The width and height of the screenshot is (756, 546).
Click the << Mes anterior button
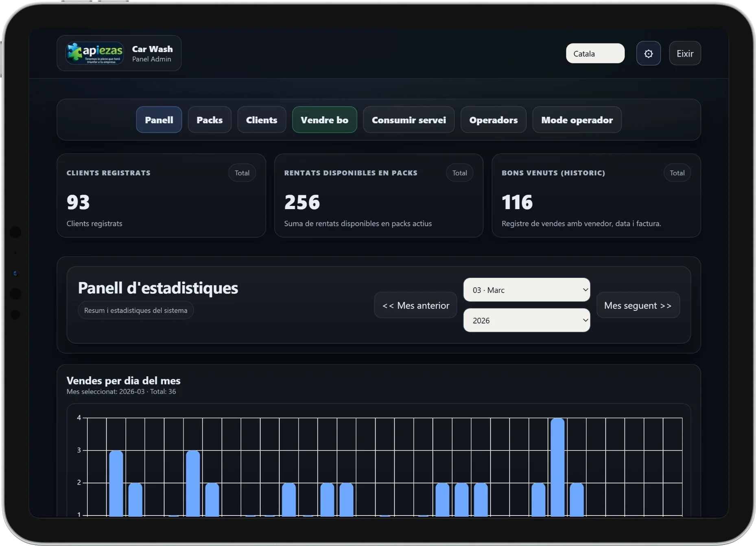tap(415, 305)
